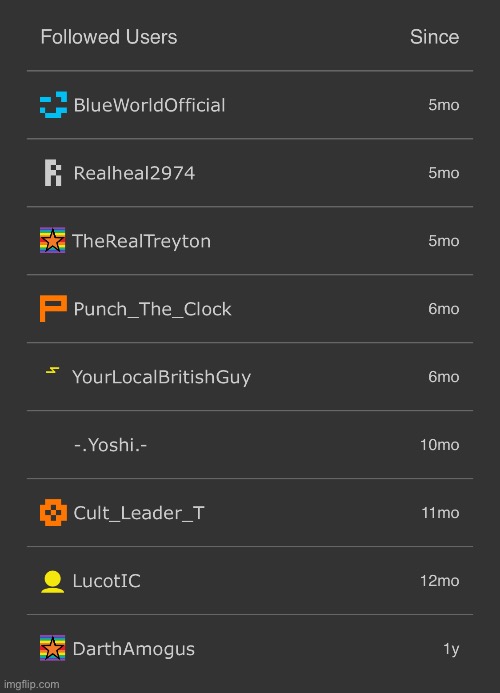Open Realheal2974's profile link
The height and width of the screenshot is (693, 500).
pyautogui.click(x=134, y=173)
